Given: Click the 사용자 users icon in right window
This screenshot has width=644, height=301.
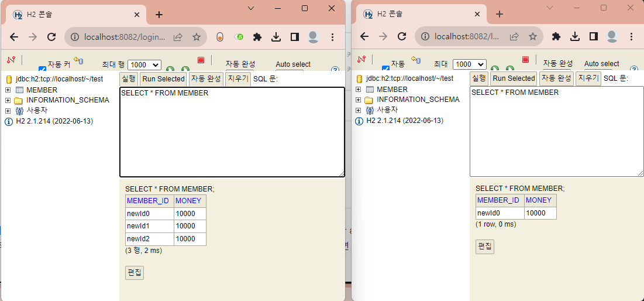Looking at the screenshot, I should pyautogui.click(x=370, y=110).
